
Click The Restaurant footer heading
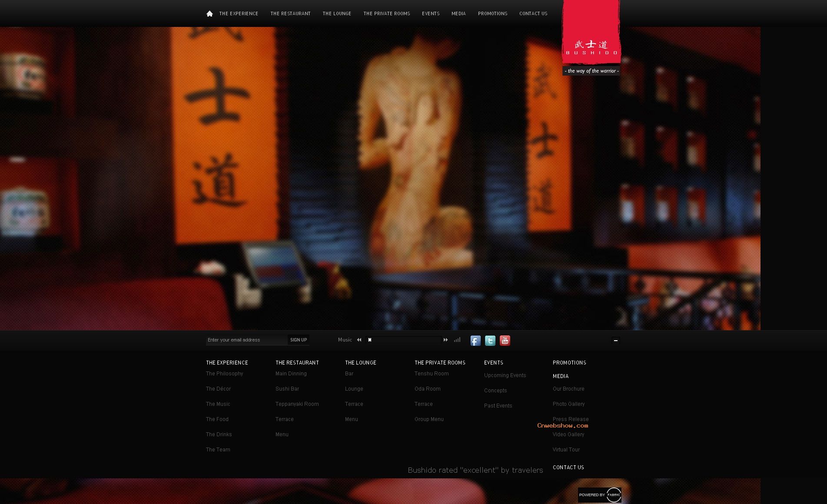tap(297, 363)
